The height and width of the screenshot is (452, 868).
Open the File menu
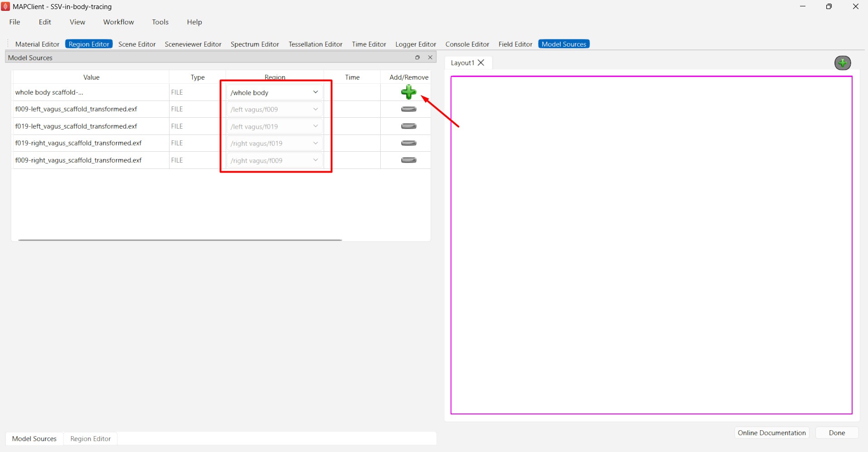point(15,22)
